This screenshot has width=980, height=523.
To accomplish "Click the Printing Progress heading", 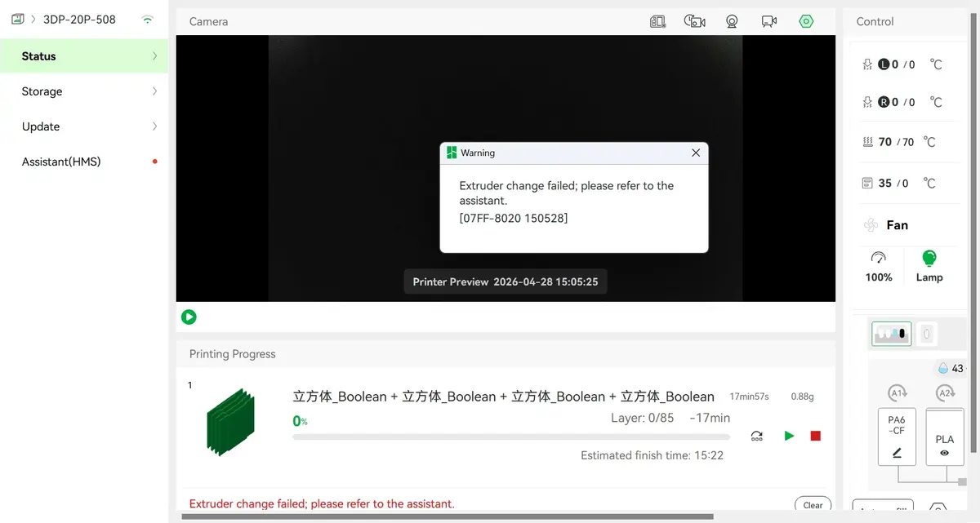I will pos(233,354).
